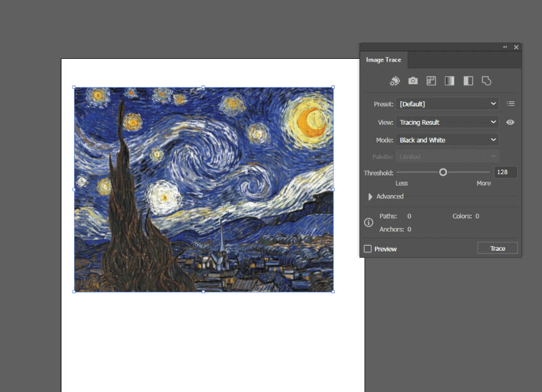Click the "More" label under Threshold slider
This screenshot has height=392, width=542.
pyautogui.click(x=484, y=184)
